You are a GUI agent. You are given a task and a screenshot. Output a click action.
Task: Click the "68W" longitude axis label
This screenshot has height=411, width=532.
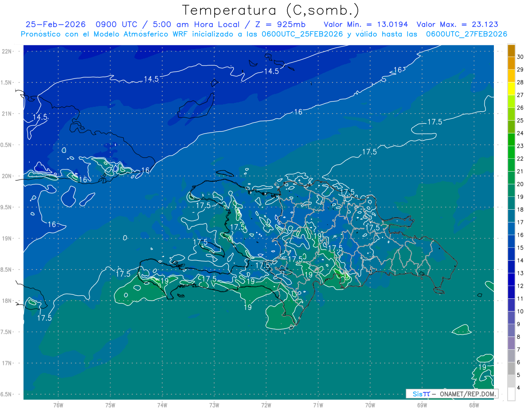tap(473, 405)
